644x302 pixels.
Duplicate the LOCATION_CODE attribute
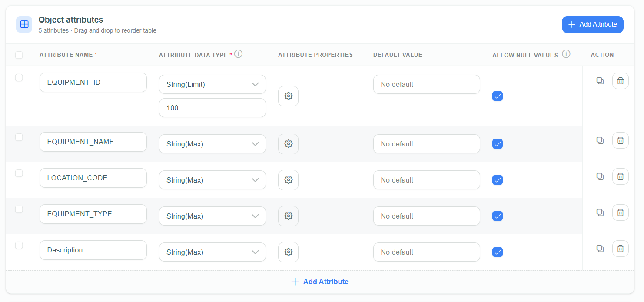point(600,176)
